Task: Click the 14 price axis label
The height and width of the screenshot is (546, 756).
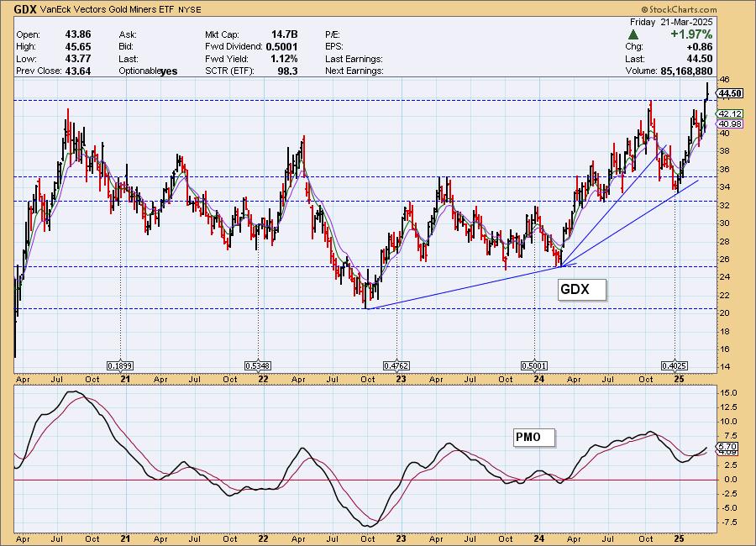Action: coord(724,367)
